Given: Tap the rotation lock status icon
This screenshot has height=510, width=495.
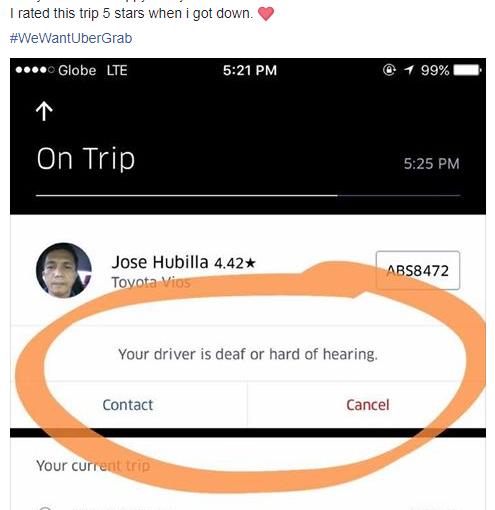Looking at the screenshot, I should (389, 70).
